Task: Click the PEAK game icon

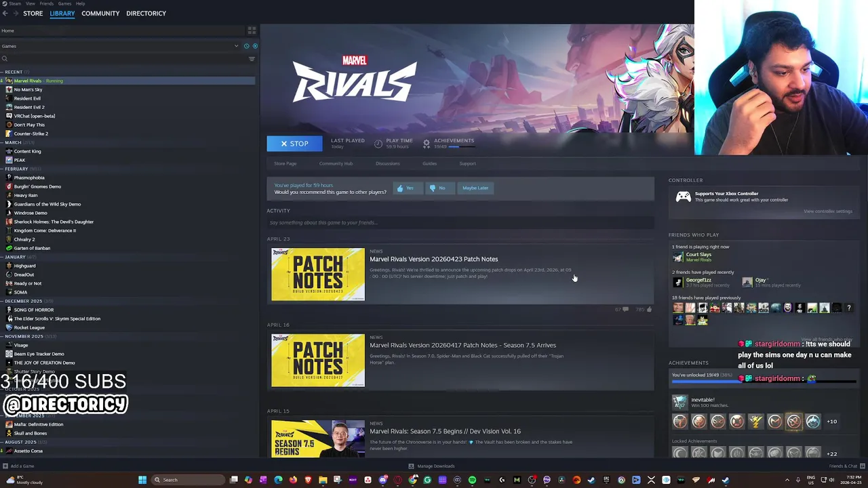Action: click(x=9, y=160)
